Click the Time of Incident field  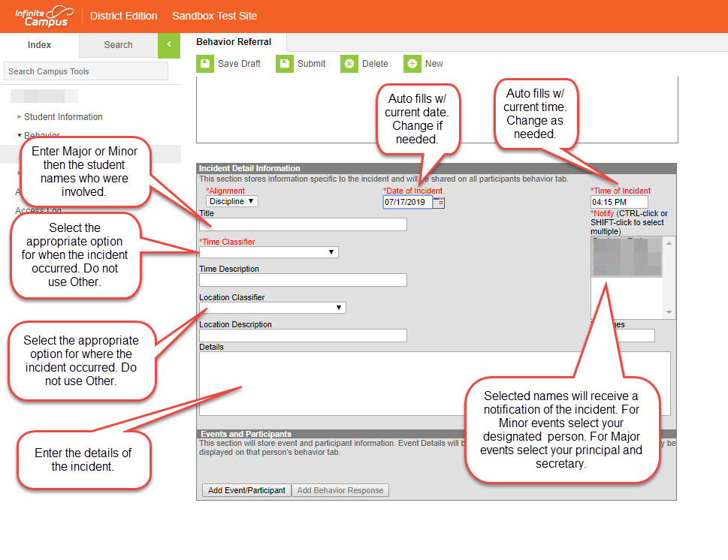[619, 202]
